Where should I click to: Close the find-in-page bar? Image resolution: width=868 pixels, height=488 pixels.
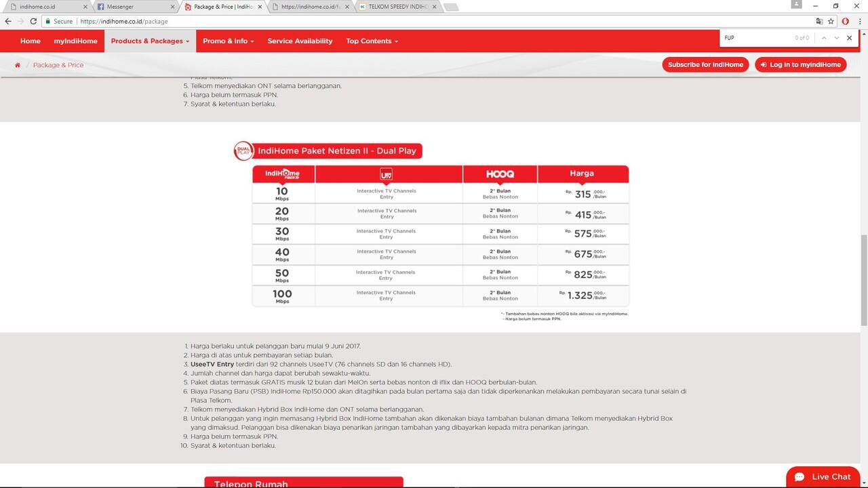849,38
